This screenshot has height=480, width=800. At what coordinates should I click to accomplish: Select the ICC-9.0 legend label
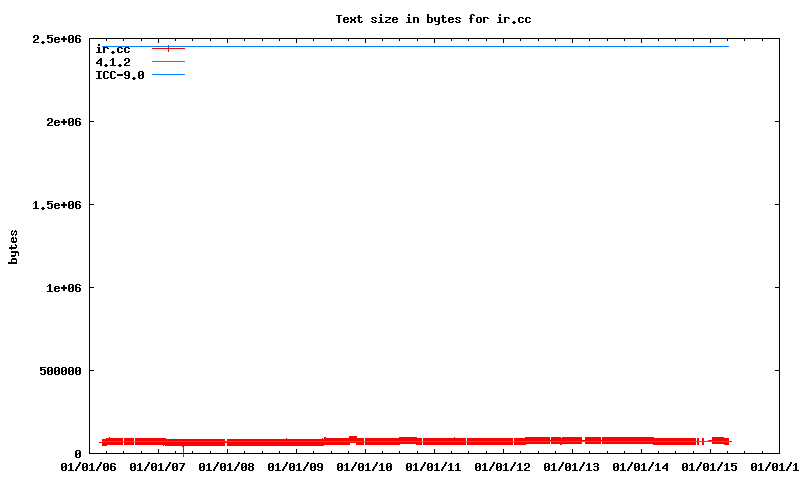click(x=119, y=75)
